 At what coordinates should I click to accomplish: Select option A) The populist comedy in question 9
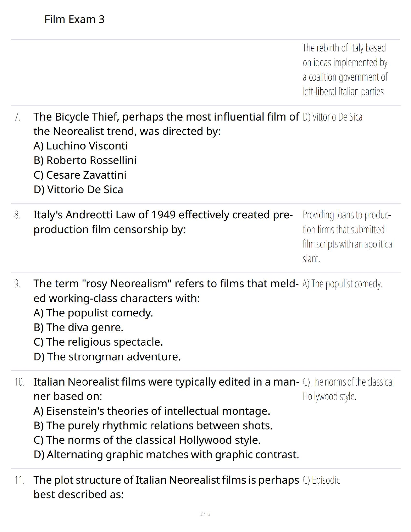93,313
